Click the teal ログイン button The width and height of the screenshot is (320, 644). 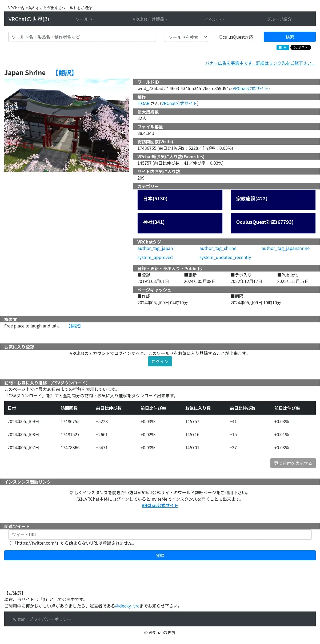(x=160, y=361)
